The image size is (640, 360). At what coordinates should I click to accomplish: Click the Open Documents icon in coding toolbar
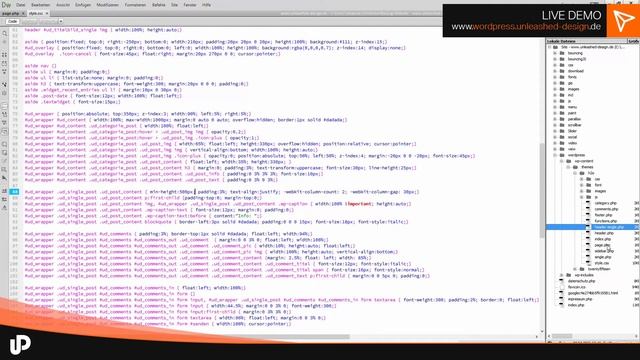pyautogui.click(x=4, y=33)
